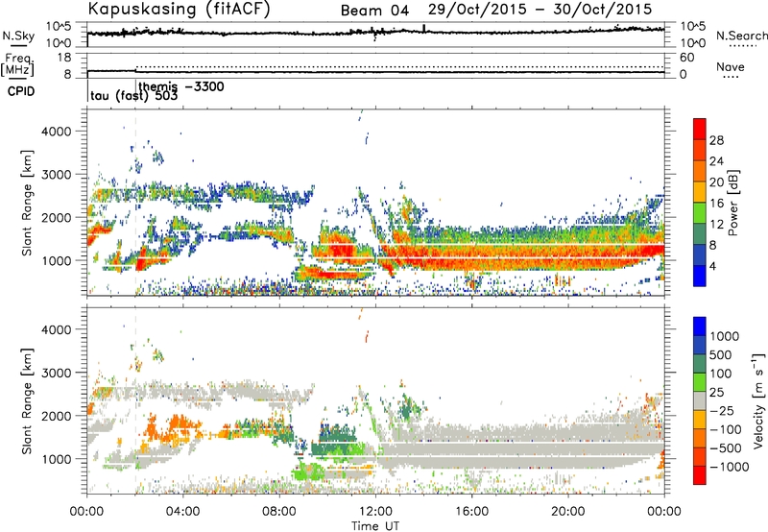Click the dashed CPID change line in the Power panel
Viewport: 768px width, 532px height.
point(135,202)
